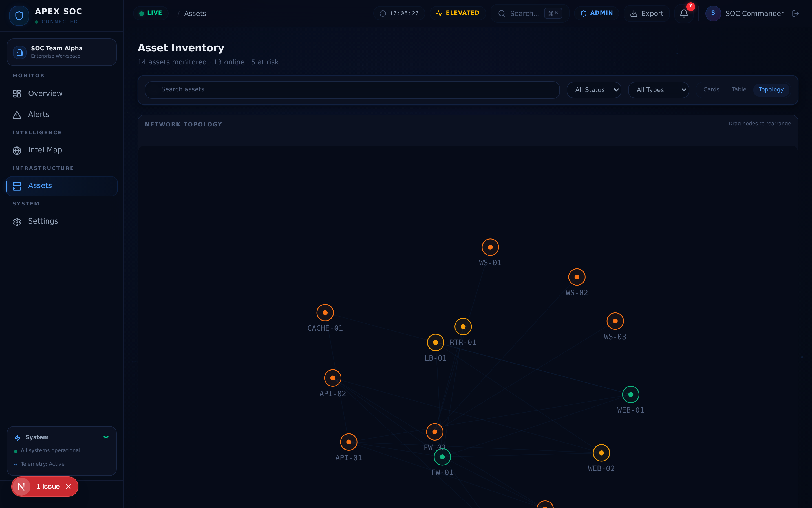Select the API-02 node
812x508 pixels.
tap(333, 378)
